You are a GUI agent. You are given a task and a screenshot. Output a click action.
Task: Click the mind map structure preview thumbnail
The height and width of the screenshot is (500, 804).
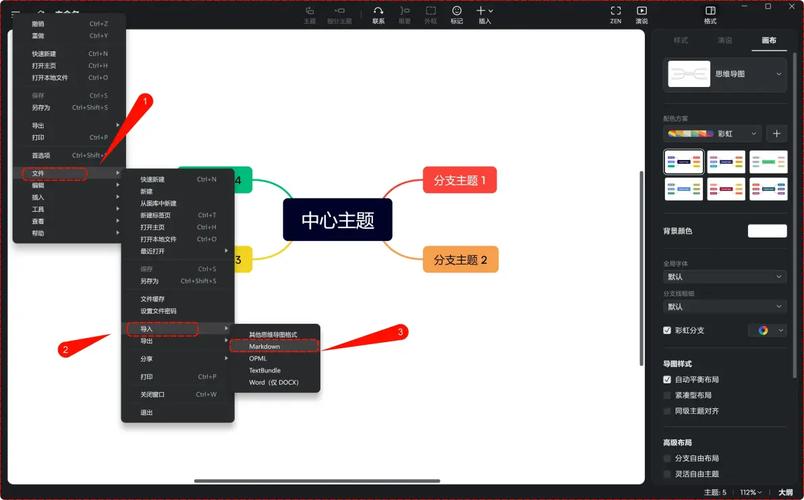[x=689, y=74]
